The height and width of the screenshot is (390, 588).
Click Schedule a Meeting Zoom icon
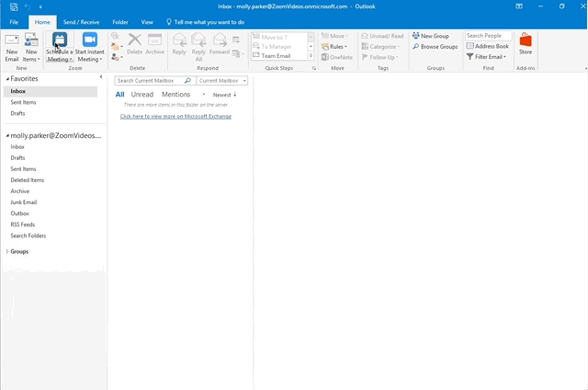pyautogui.click(x=60, y=40)
